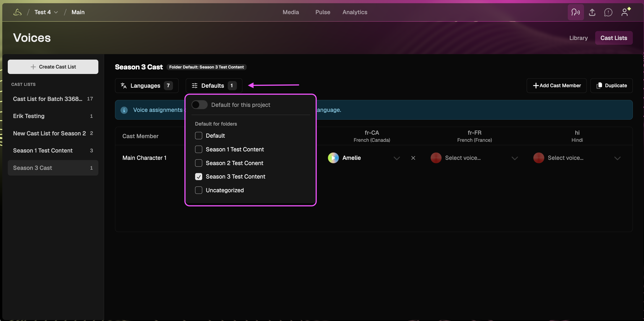
Task: Go to the Analytics tab
Action: click(355, 12)
